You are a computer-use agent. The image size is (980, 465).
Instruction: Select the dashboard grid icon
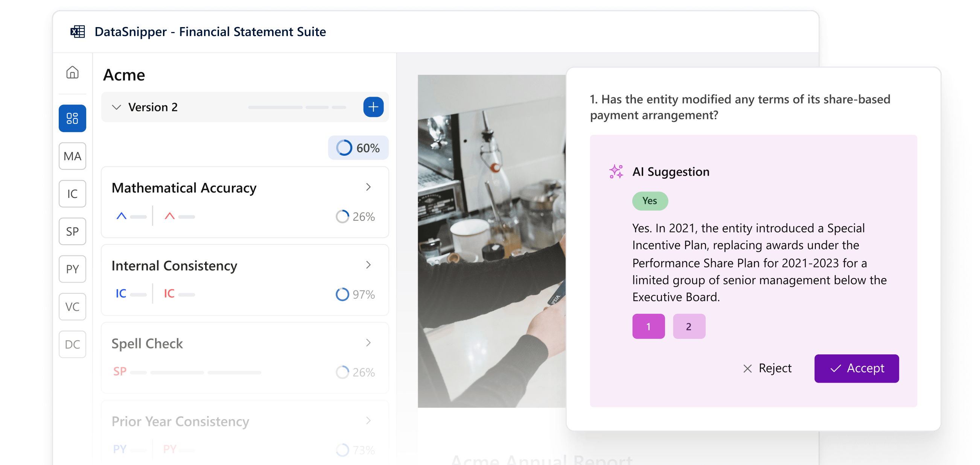[72, 118]
